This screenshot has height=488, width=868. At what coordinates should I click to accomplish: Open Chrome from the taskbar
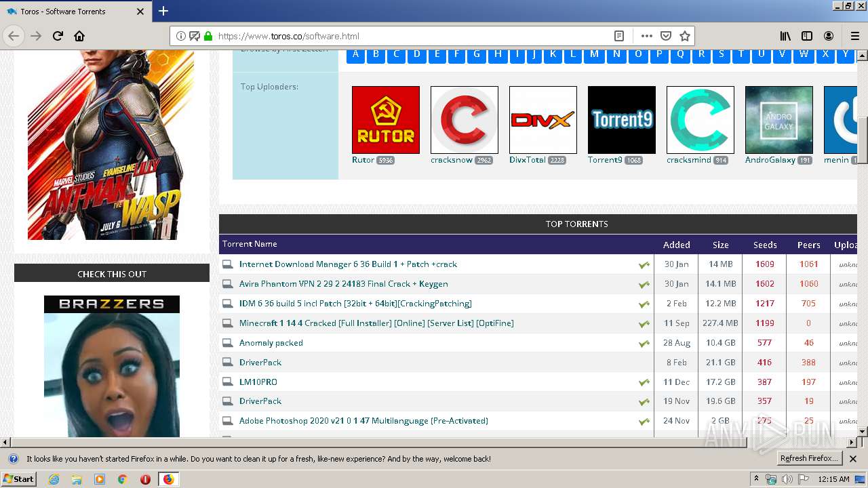pyautogui.click(x=122, y=479)
